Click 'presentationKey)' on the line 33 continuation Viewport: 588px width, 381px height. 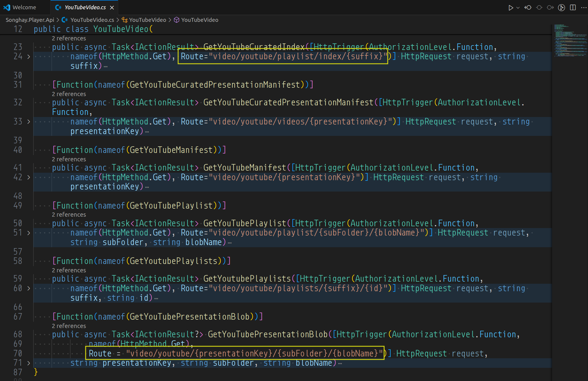tap(107, 131)
